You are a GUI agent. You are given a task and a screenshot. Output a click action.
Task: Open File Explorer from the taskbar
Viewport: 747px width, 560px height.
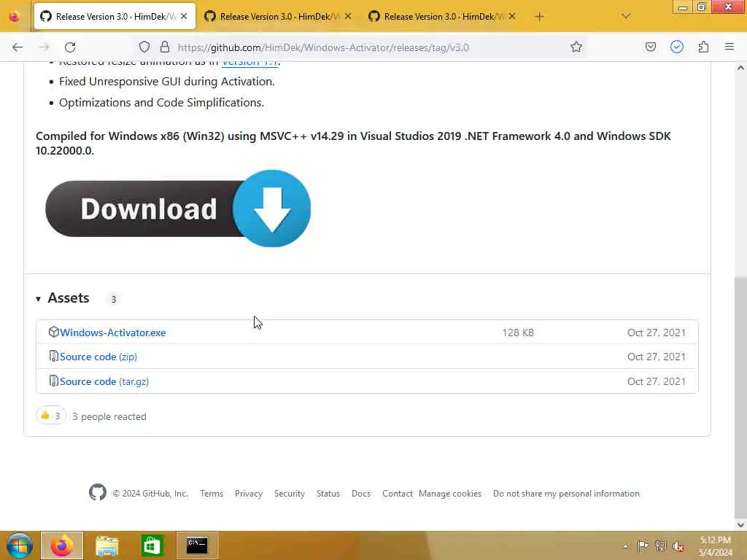click(107, 545)
